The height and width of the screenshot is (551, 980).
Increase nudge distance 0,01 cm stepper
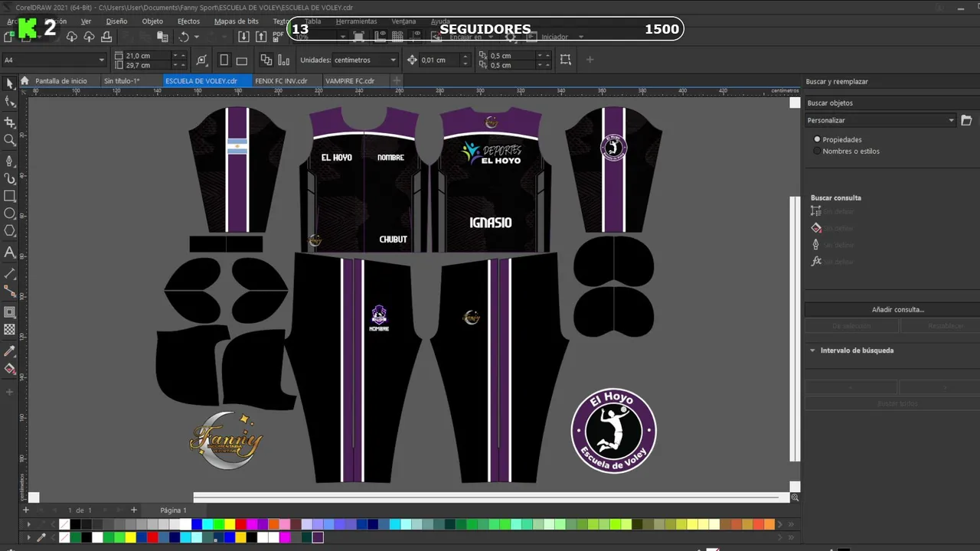click(465, 57)
